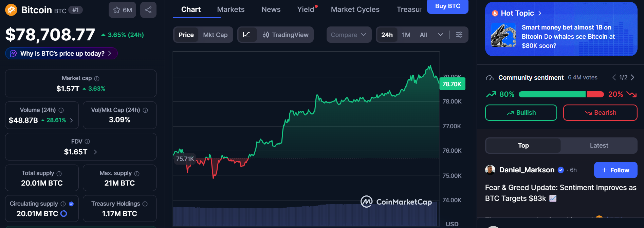Click the star watchlist icon
Viewport: 644px width, 228px height.
pyautogui.click(x=117, y=10)
